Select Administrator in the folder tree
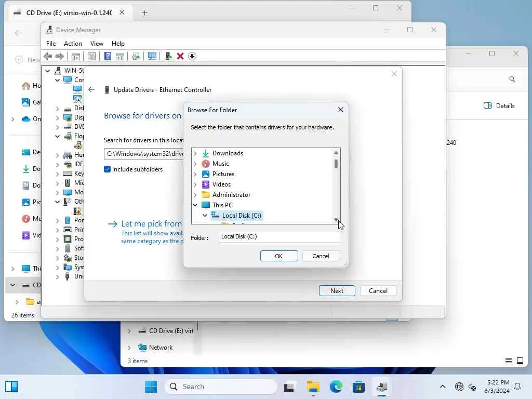The width and height of the screenshot is (532, 399). pyautogui.click(x=231, y=195)
